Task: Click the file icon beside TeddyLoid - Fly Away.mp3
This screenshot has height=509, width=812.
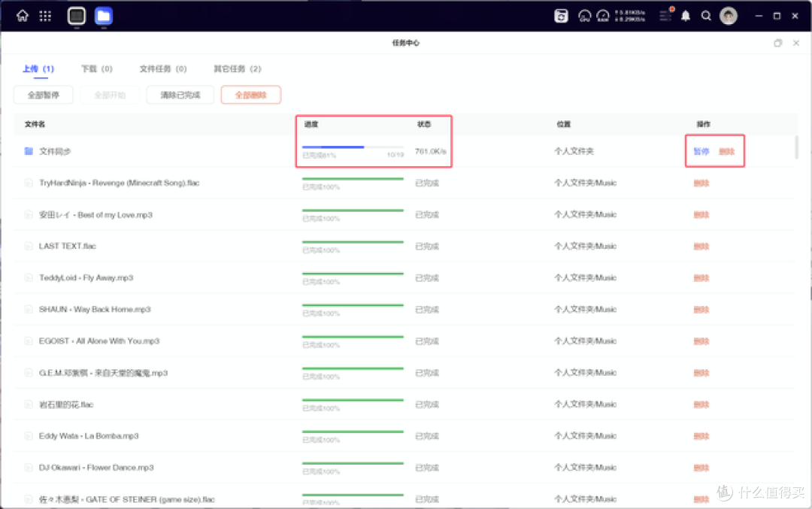Action: point(29,277)
